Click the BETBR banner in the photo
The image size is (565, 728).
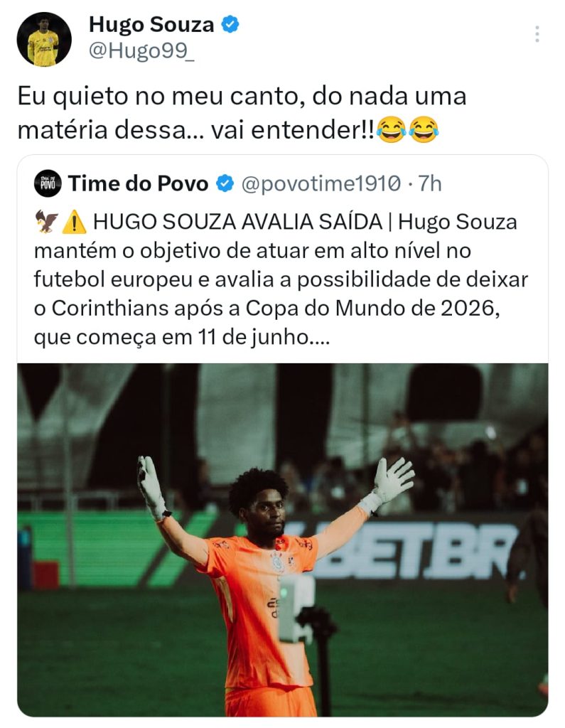[409, 551]
